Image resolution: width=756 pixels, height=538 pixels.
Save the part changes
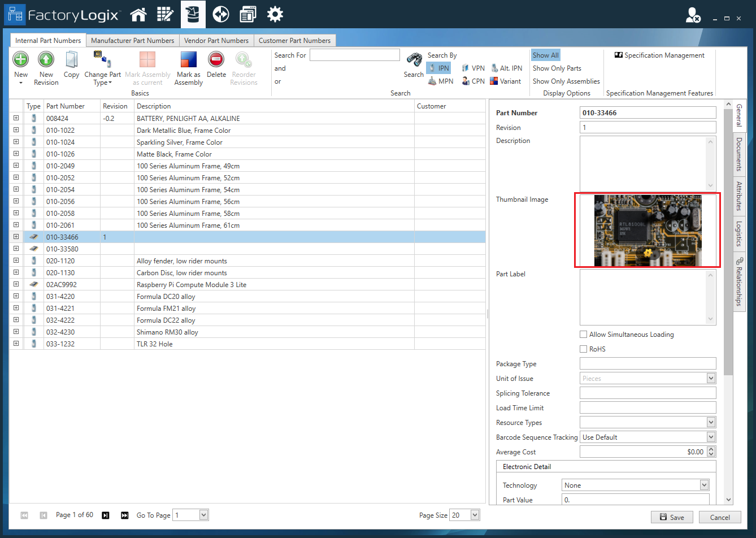click(x=672, y=517)
